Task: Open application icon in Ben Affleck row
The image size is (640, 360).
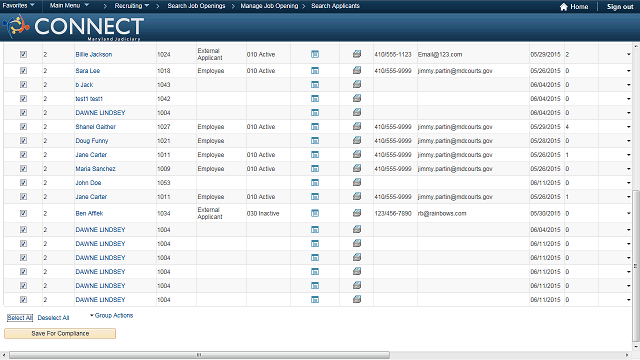Action: (315, 213)
